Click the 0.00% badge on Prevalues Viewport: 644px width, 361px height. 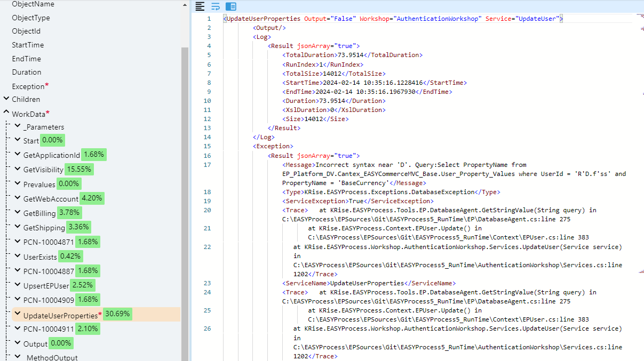pyautogui.click(x=69, y=183)
